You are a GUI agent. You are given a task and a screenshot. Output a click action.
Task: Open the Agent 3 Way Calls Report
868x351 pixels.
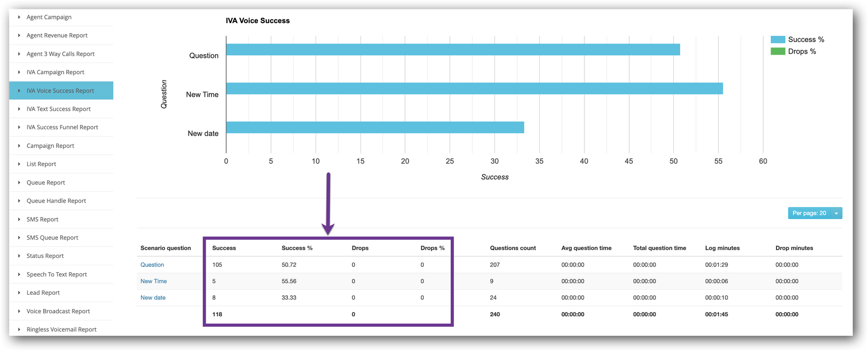point(60,54)
